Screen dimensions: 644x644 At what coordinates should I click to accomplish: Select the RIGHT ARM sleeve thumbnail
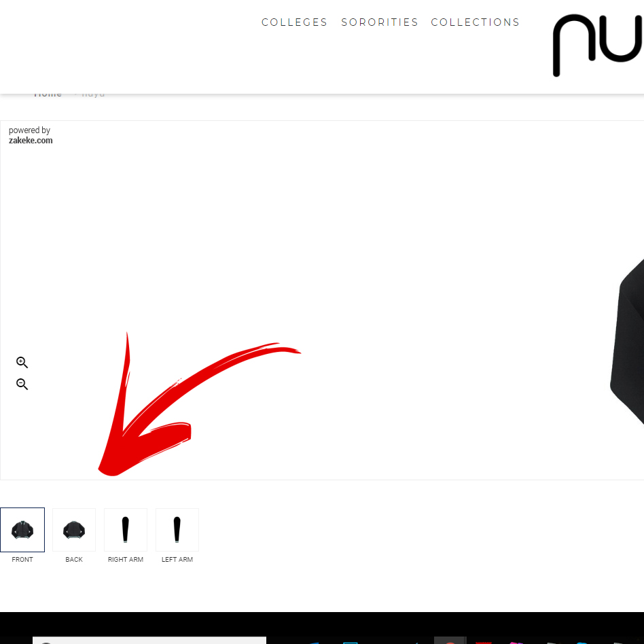point(126,530)
